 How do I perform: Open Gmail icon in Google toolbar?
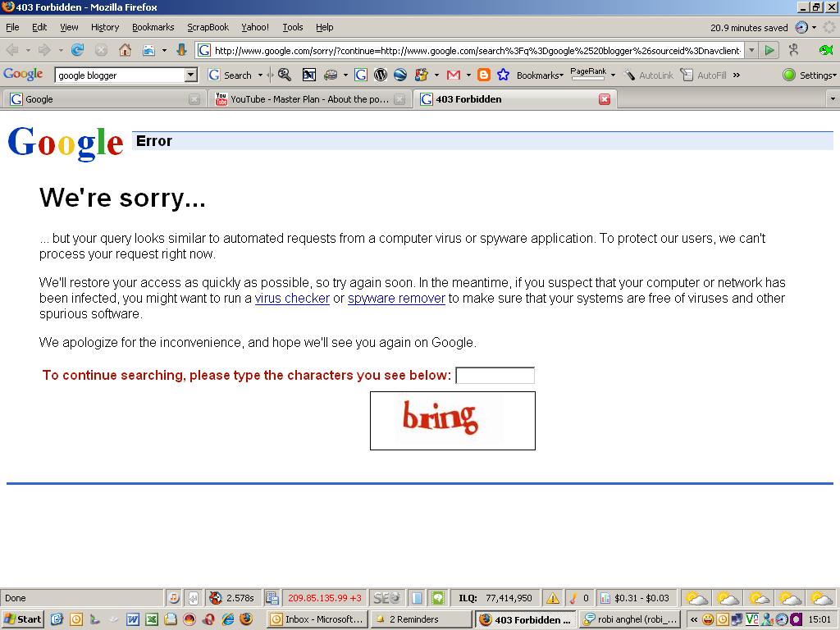453,75
